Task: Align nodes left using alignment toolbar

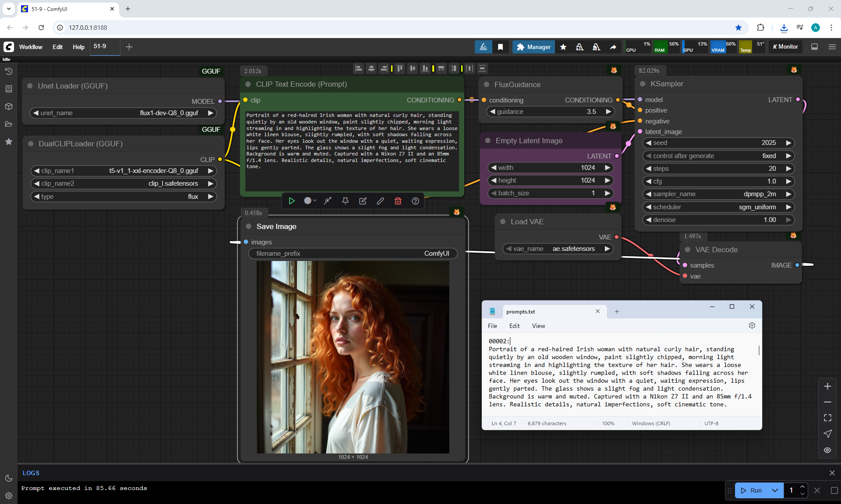Action: pyautogui.click(x=359, y=68)
